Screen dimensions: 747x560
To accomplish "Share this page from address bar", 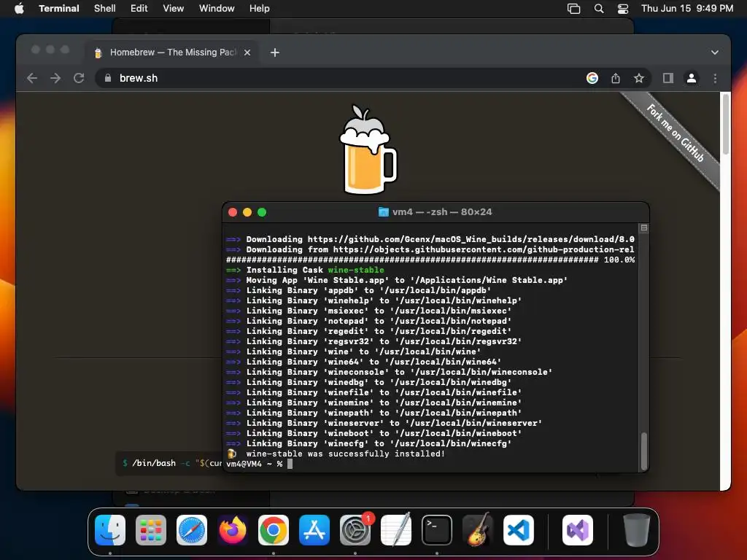I will [x=616, y=78].
